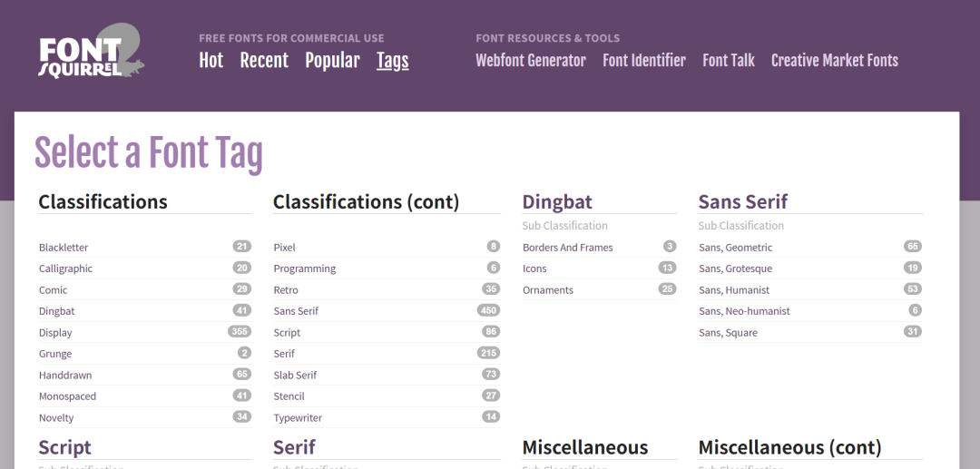Click the Sans Serif section heading

coord(742,201)
